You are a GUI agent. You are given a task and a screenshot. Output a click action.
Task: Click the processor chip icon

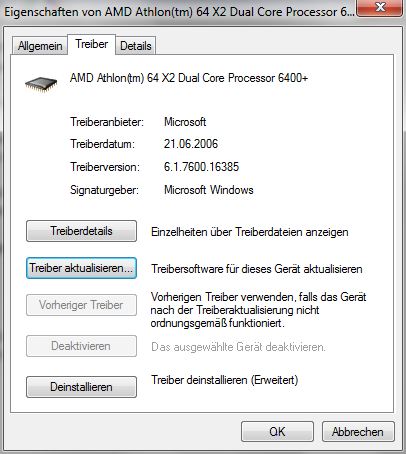(41, 84)
